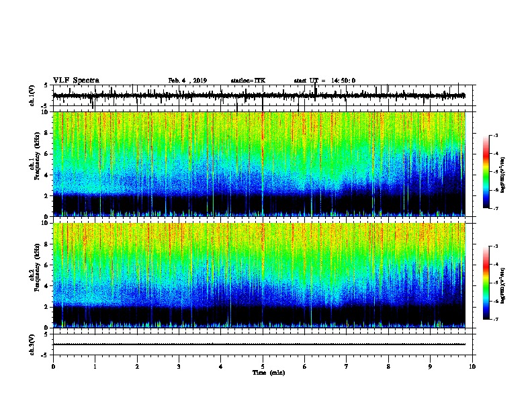Click time axis tick label "3"

[179, 367]
